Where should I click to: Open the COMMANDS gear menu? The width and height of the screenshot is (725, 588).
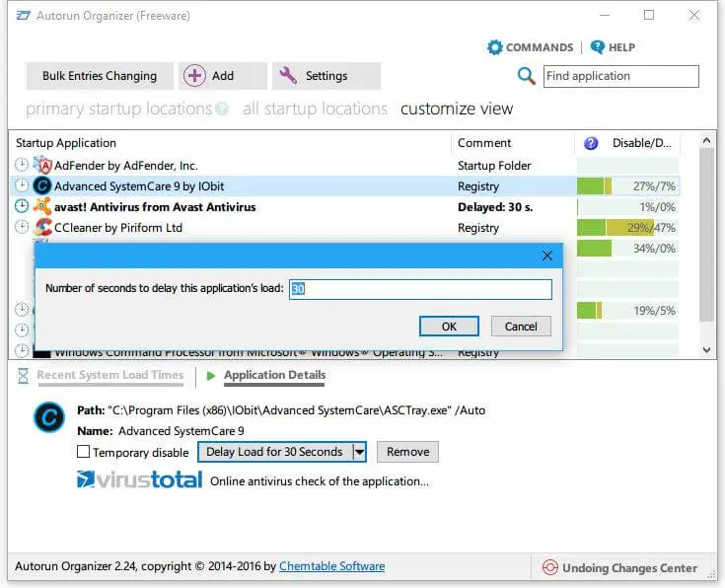pos(530,47)
